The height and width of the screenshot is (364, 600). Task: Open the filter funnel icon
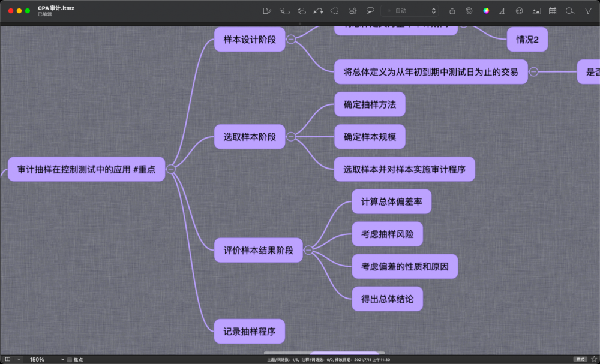click(x=588, y=11)
